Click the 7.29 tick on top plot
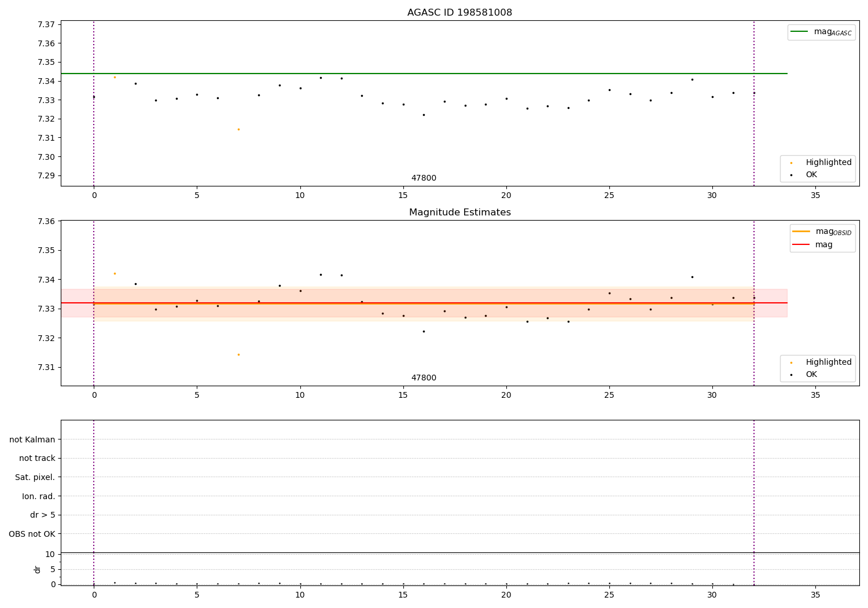Viewport: 868px width, 608px height. (46, 176)
